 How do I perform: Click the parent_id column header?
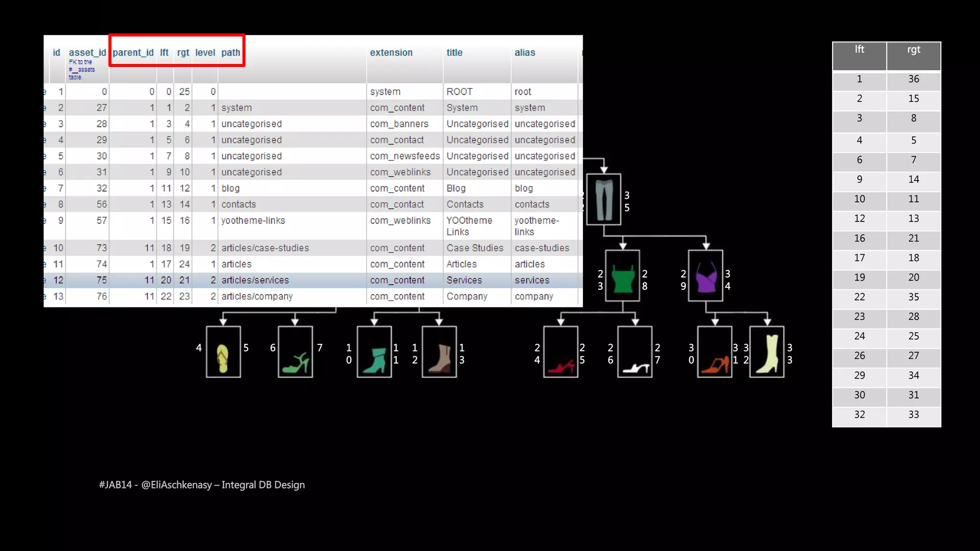tap(133, 53)
